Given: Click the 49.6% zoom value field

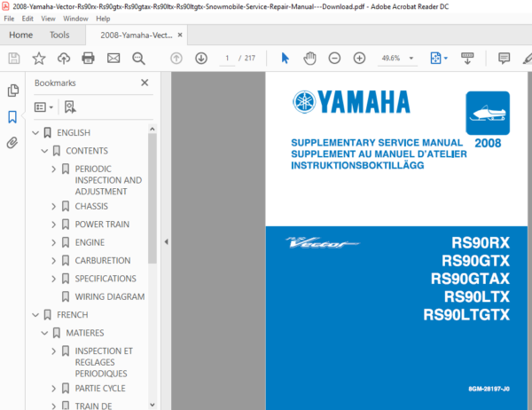Looking at the screenshot, I should tap(391, 58).
